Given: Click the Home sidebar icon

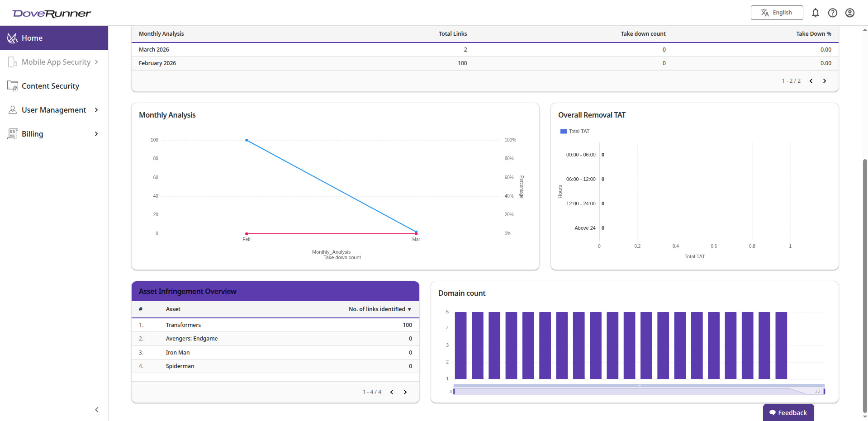Looking at the screenshot, I should [12, 38].
